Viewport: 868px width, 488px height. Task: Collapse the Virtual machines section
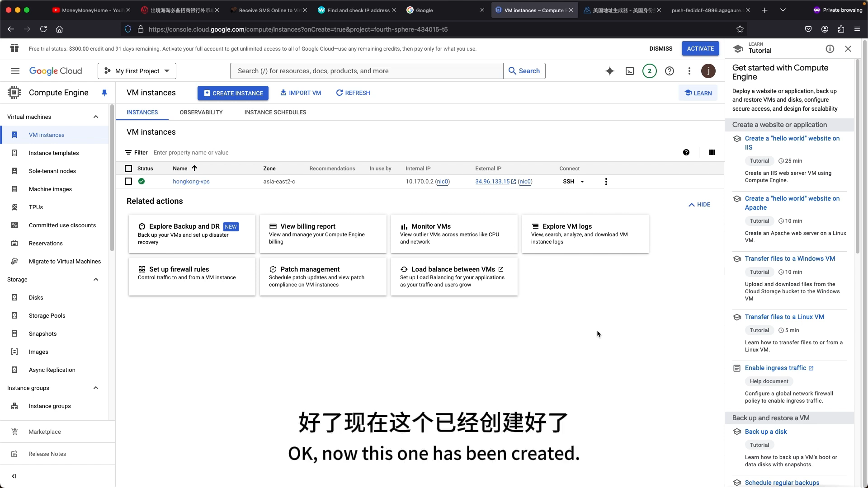96,117
